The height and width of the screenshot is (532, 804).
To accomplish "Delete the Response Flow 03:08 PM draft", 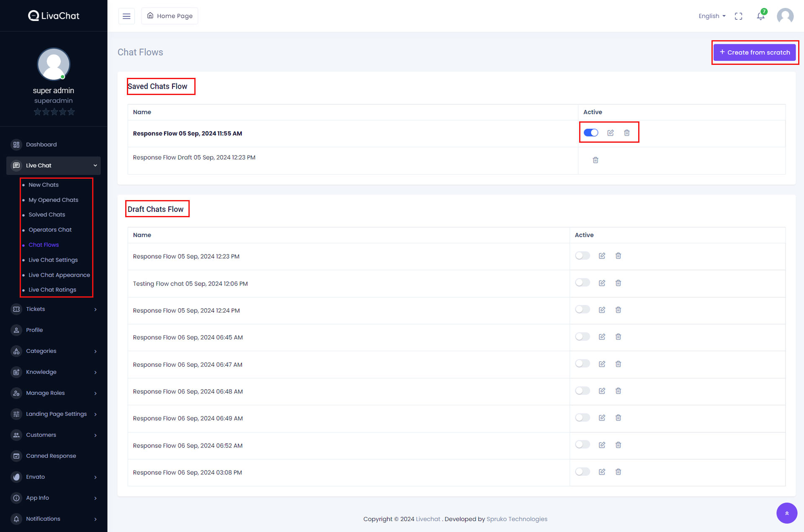I will pyautogui.click(x=618, y=472).
